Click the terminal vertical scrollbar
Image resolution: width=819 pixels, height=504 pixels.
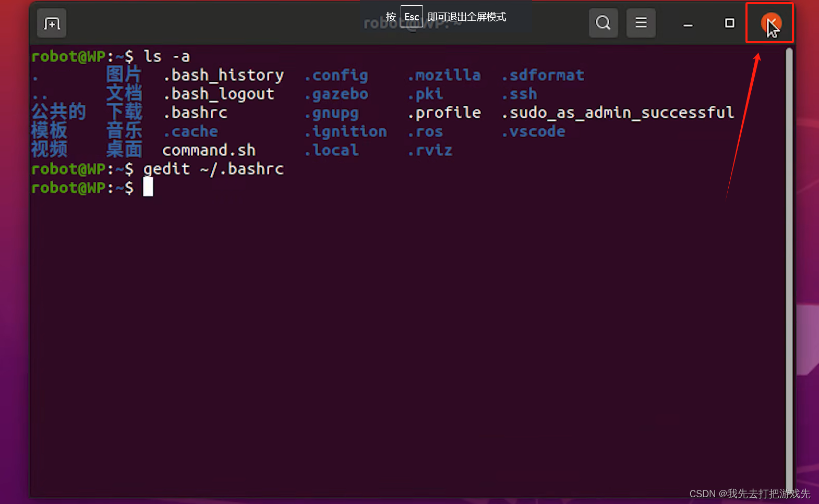click(x=789, y=271)
